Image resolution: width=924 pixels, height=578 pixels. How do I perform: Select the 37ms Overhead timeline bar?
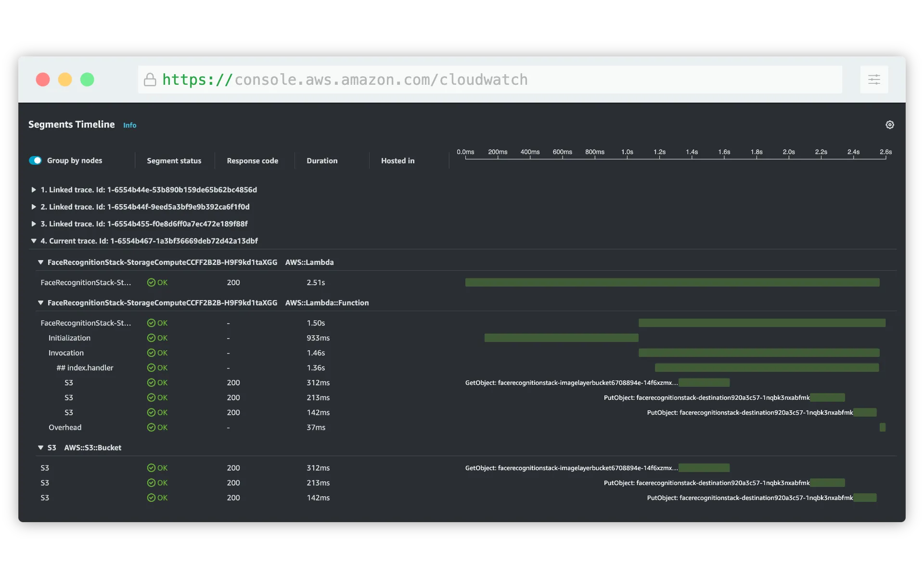883,428
